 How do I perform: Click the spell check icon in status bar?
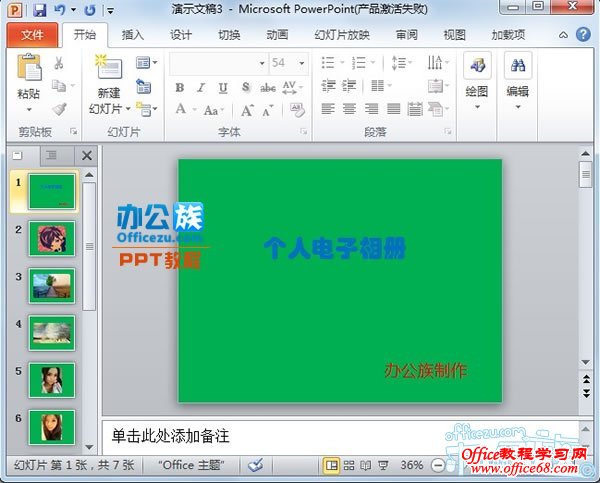(x=256, y=466)
